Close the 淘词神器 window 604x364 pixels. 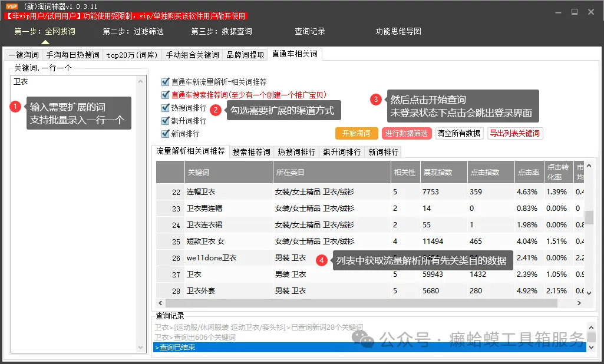[x=591, y=12]
